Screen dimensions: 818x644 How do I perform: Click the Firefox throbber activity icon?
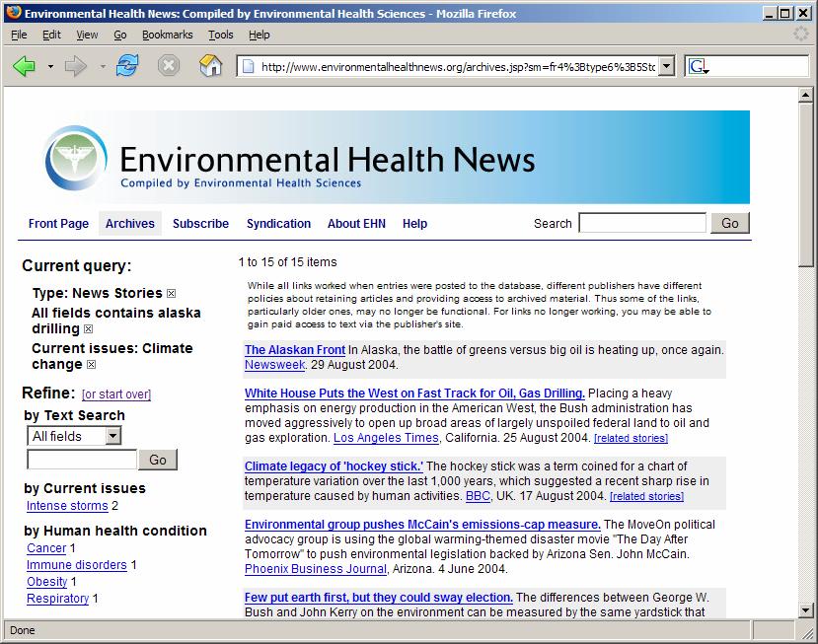801,35
